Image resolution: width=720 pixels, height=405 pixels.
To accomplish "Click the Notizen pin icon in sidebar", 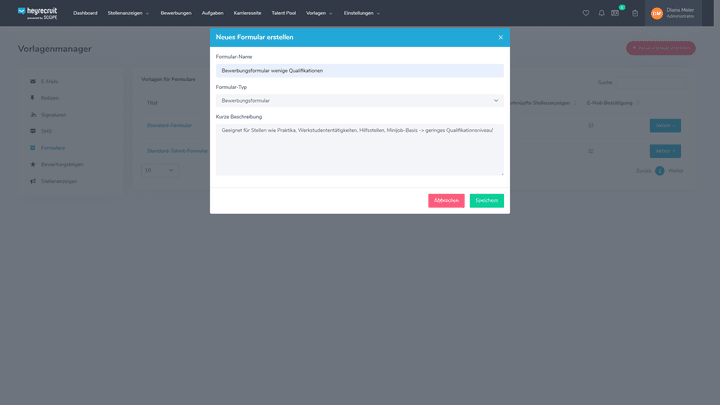I will click(33, 98).
